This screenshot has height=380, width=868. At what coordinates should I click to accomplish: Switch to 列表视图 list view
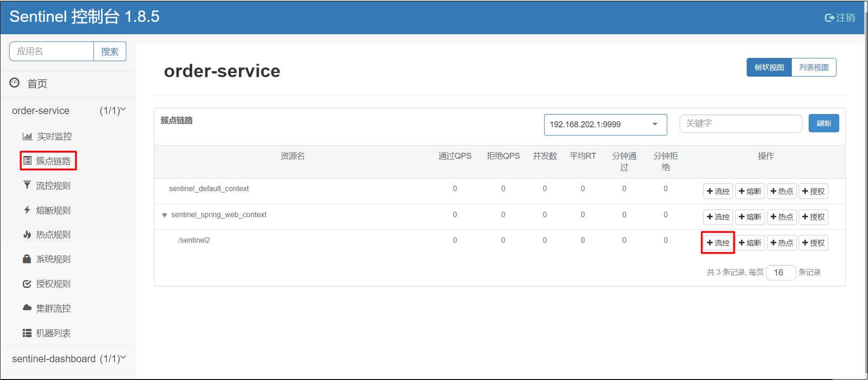(x=814, y=68)
